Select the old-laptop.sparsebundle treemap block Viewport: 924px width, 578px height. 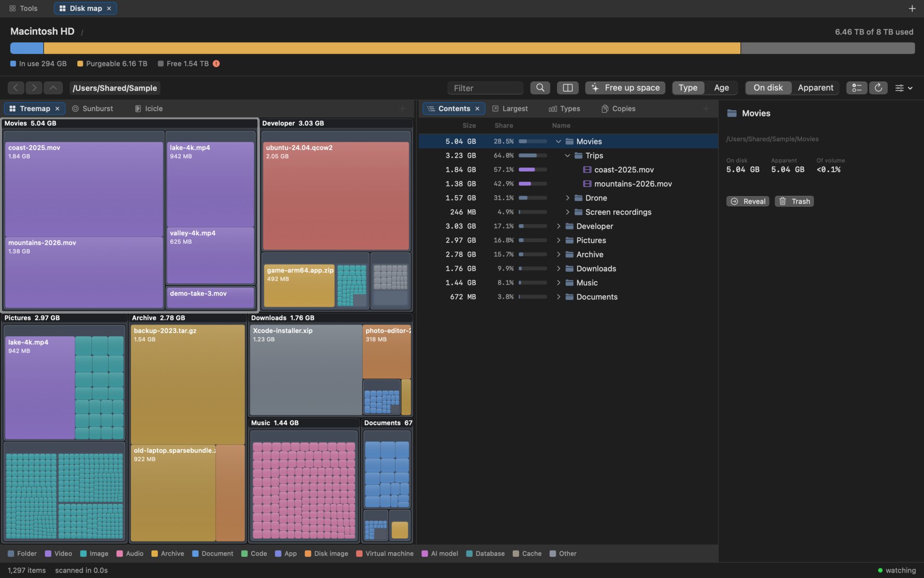173,492
